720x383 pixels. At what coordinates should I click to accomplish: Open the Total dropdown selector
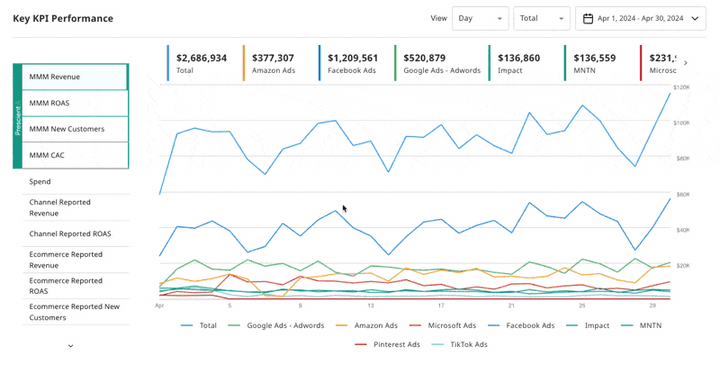[542, 18]
